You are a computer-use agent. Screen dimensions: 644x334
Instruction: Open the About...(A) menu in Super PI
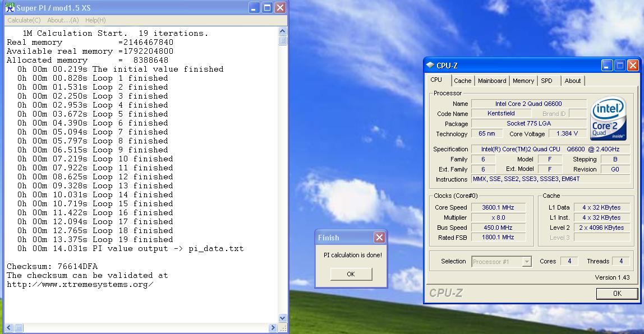pos(63,20)
